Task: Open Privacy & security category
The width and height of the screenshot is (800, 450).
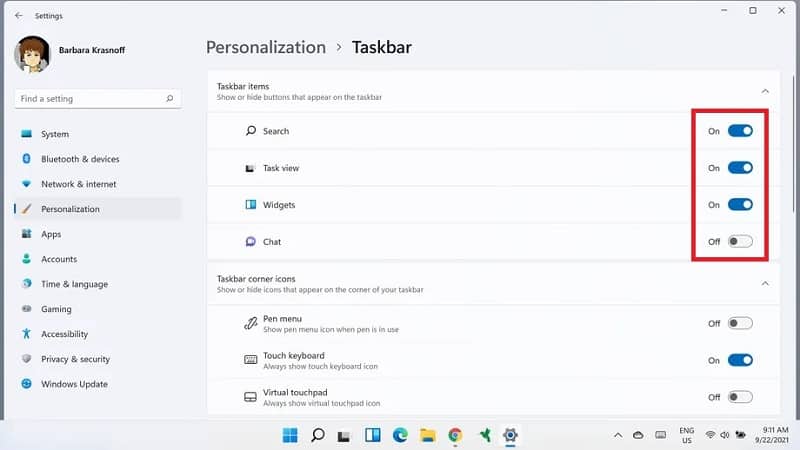Action: pos(98,359)
